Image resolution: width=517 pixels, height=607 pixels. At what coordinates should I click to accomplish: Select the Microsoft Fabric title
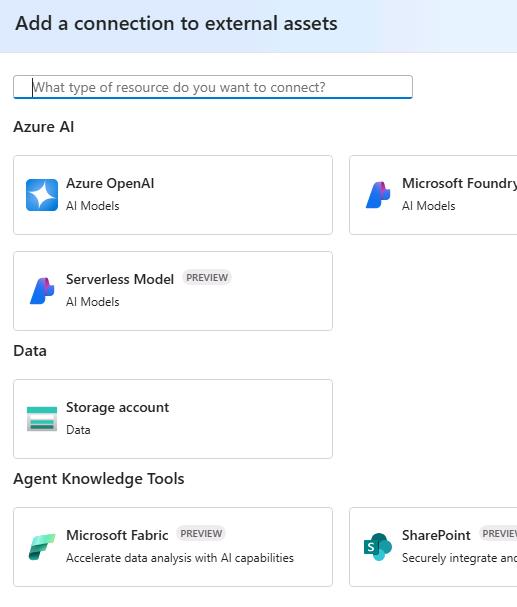click(x=117, y=535)
